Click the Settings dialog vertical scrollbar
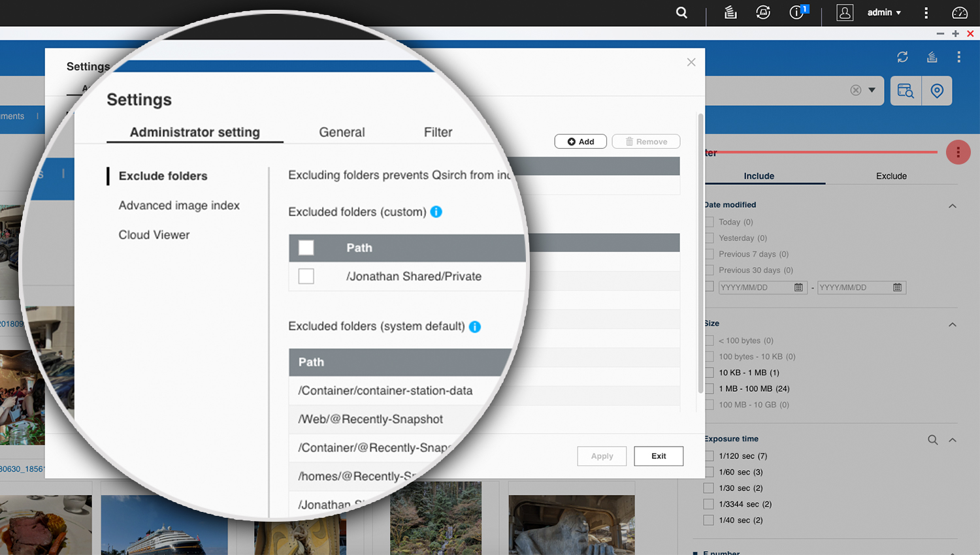980x555 pixels. pos(700,253)
